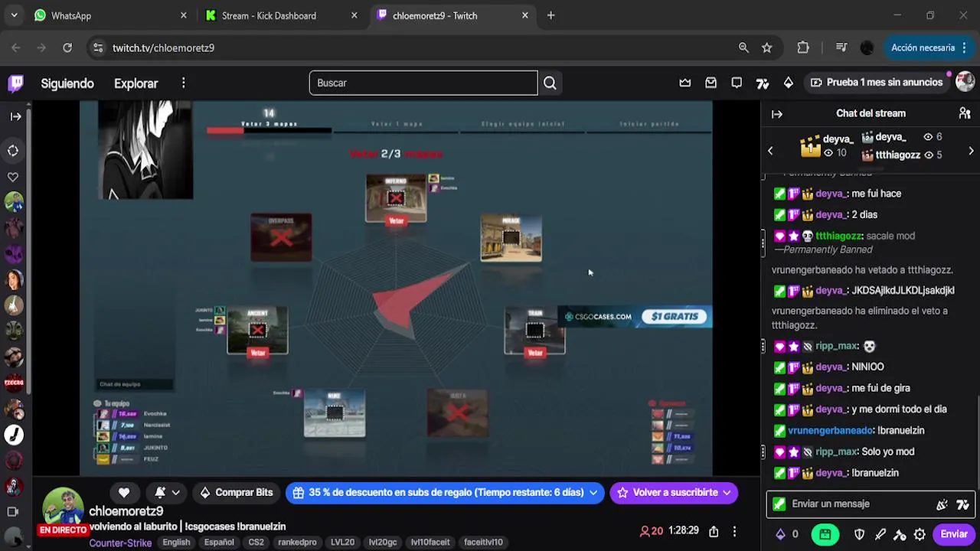Bookmark this page with star icon
980x551 pixels.
pos(767,47)
